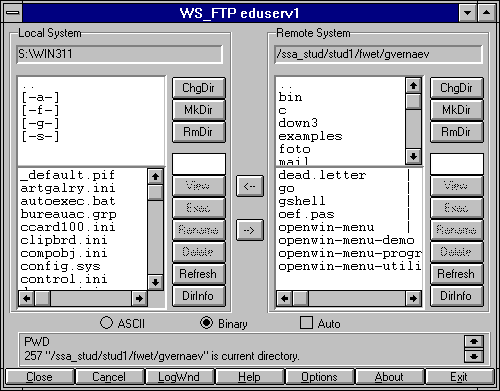Click the remote horizontal scrollbar thumb

[x=301, y=298]
